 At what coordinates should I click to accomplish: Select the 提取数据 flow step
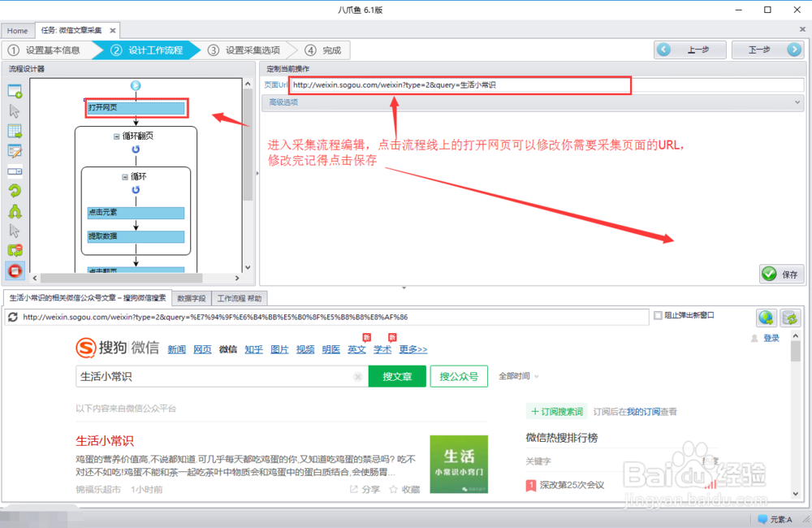tap(136, 237)
